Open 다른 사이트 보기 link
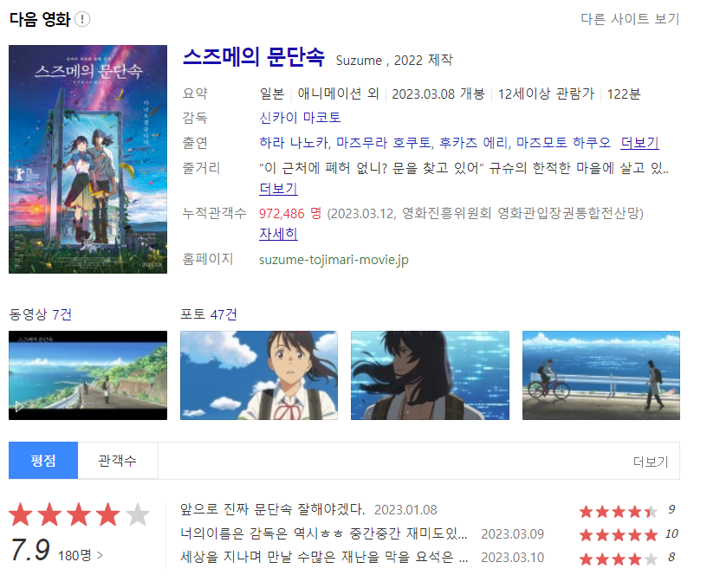 click(629, 19)
